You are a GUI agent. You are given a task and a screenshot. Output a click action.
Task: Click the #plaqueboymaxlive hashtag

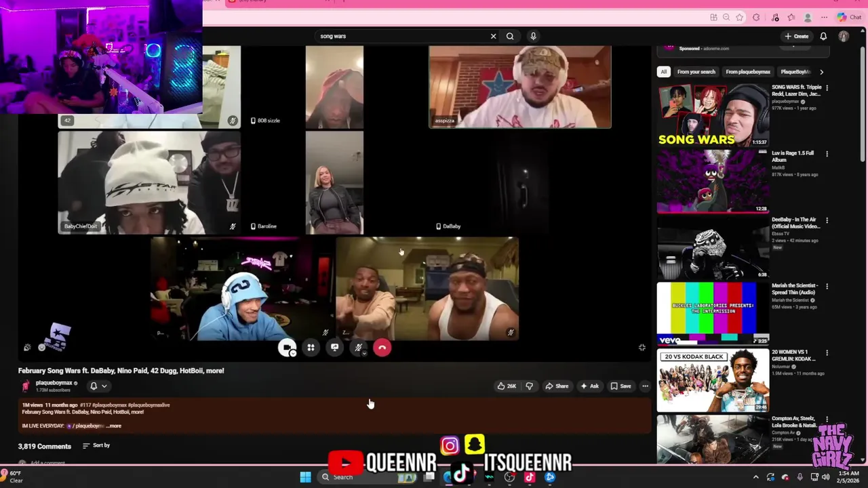(149, 405)
